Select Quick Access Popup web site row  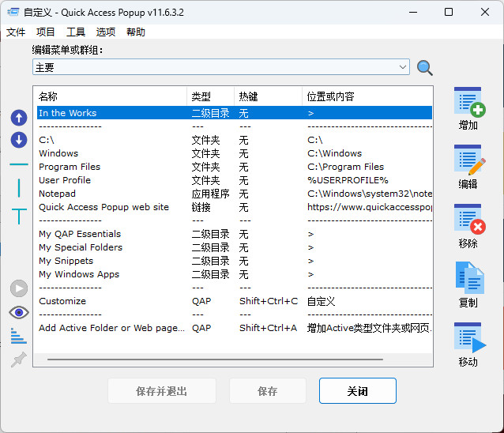(235, 207)
